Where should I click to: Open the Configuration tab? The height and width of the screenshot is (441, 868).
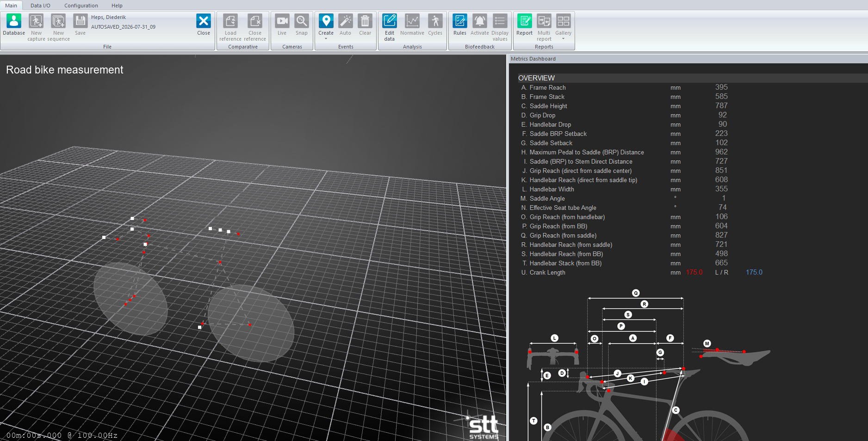81,6
